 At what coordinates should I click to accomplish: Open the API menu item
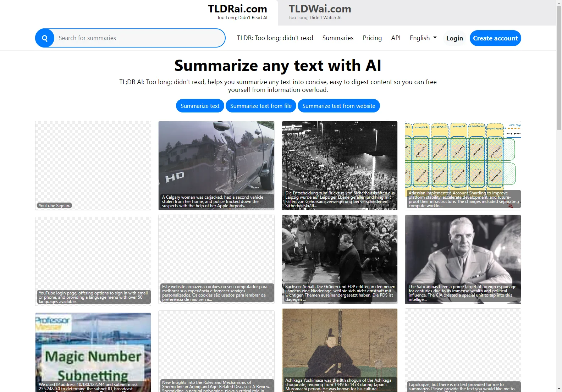pyautogui.click(x=396, y=38)
